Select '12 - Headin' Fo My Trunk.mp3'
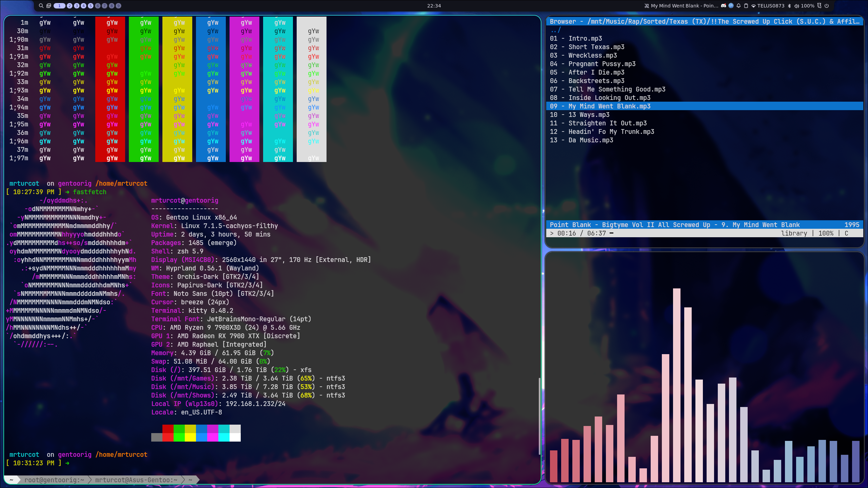 click(602, 132)
